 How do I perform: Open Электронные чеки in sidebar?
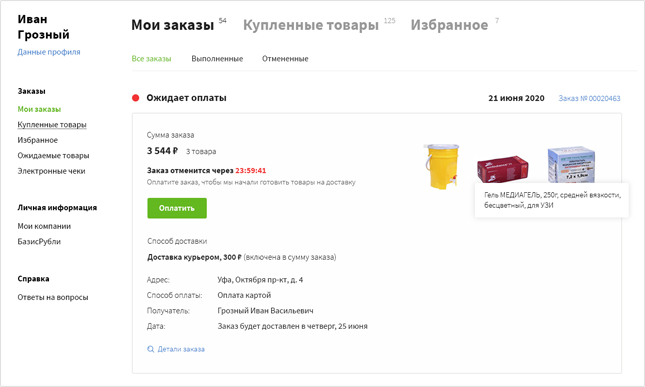(51, 171)
